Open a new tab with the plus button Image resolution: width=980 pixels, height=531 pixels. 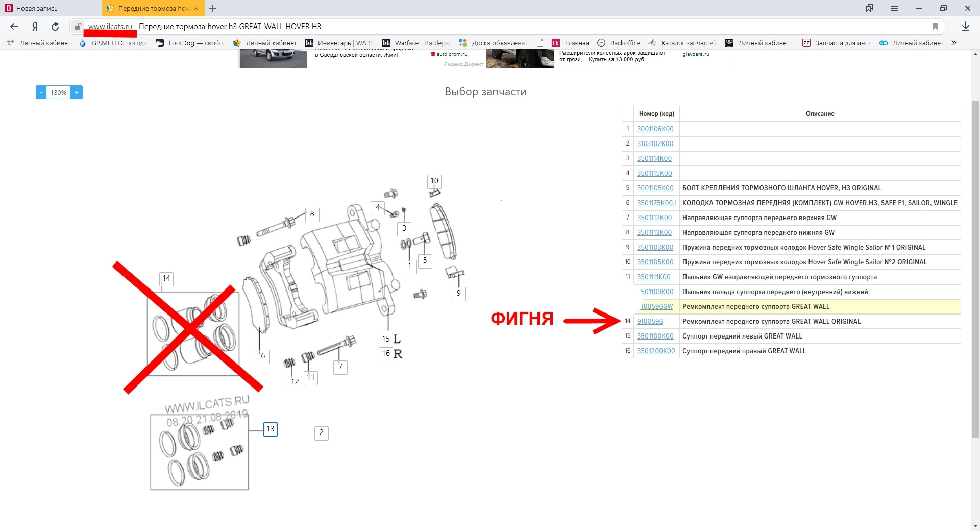click(x=213, y=8)
